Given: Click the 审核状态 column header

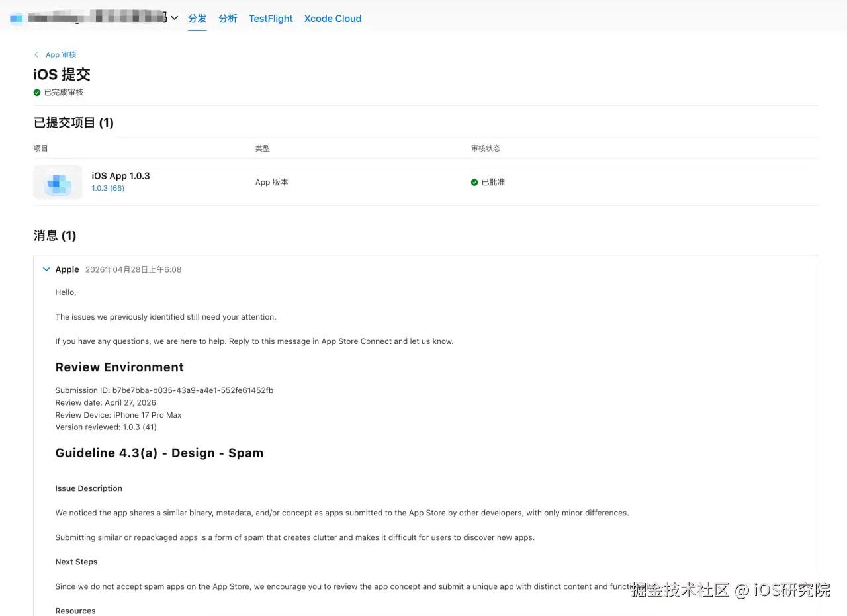Looking at the screenshot, I should [x=486, y=148].
